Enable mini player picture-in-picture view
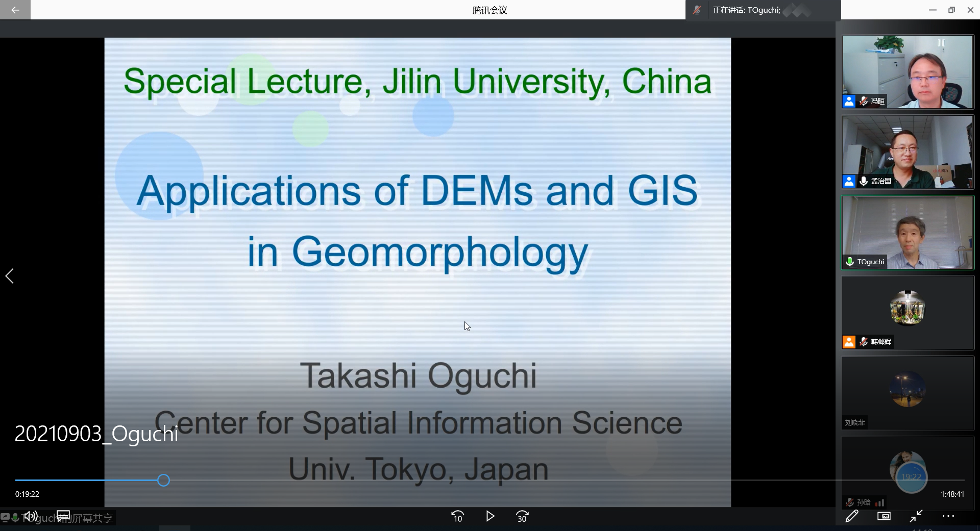This screenshot has height=531, width=980. [x=884, y=516]
